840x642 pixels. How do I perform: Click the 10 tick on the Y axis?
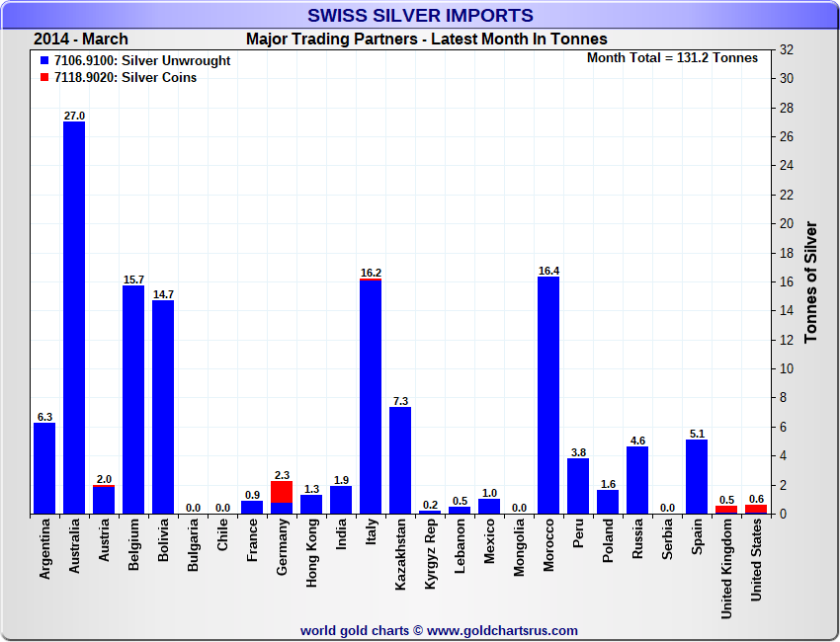[787, 369]
